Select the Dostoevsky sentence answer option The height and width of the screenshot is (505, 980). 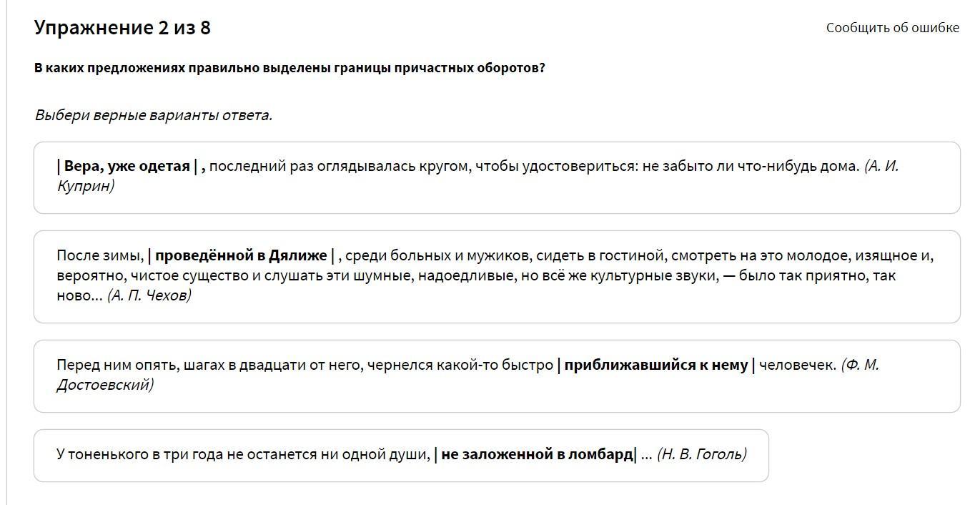497,376
